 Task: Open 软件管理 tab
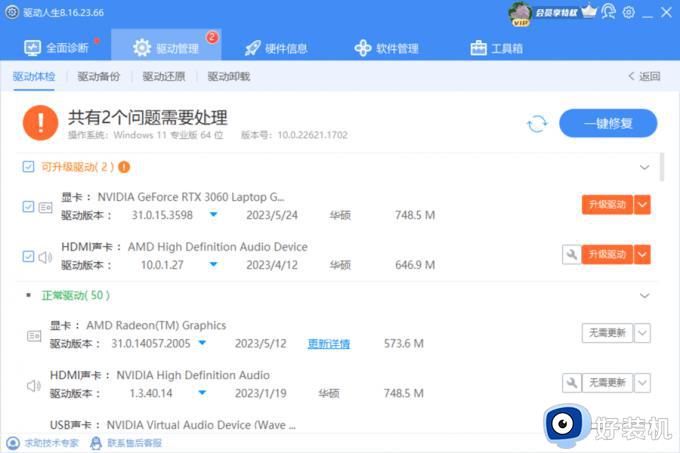[x=386, y=48]
